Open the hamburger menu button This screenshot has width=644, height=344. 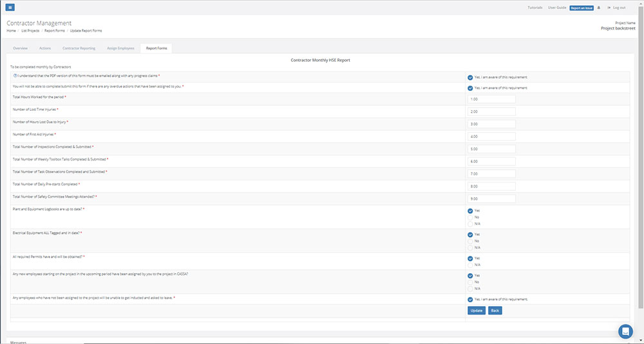tap(10, 7)
